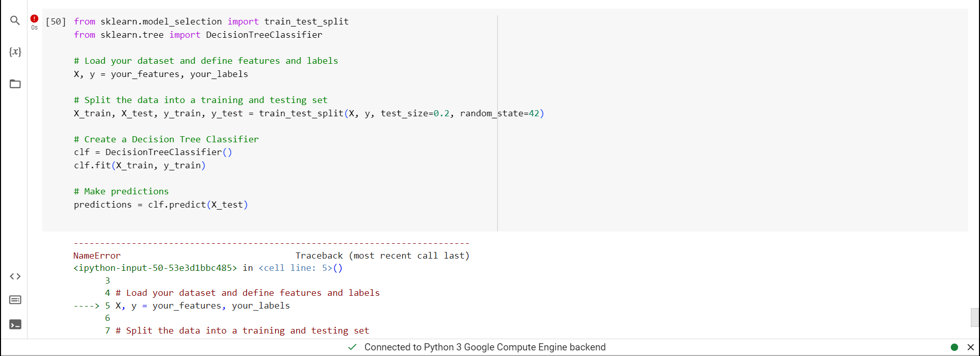The image size is (980, 356).
Task: Open the files folder panel
Action: click(15, 84)
